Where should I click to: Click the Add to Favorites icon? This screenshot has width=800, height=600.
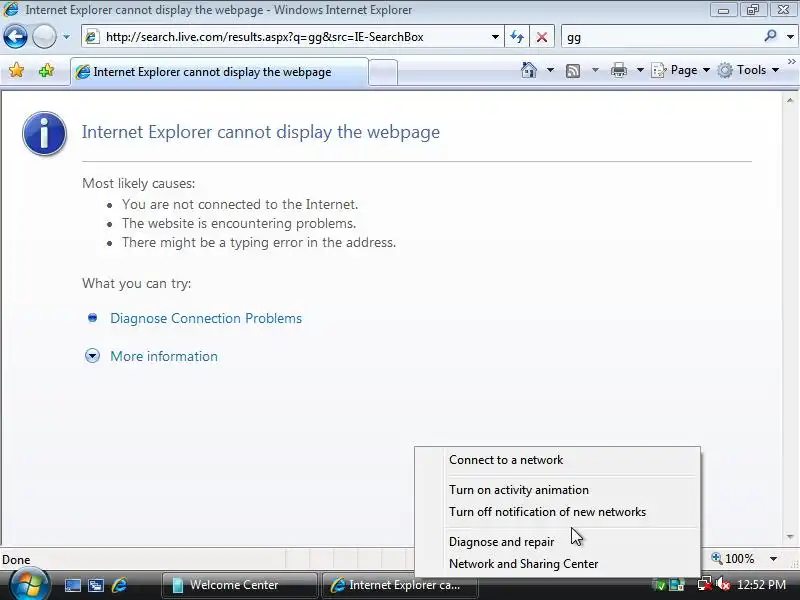pyautogui.click(x=46, y=70)
